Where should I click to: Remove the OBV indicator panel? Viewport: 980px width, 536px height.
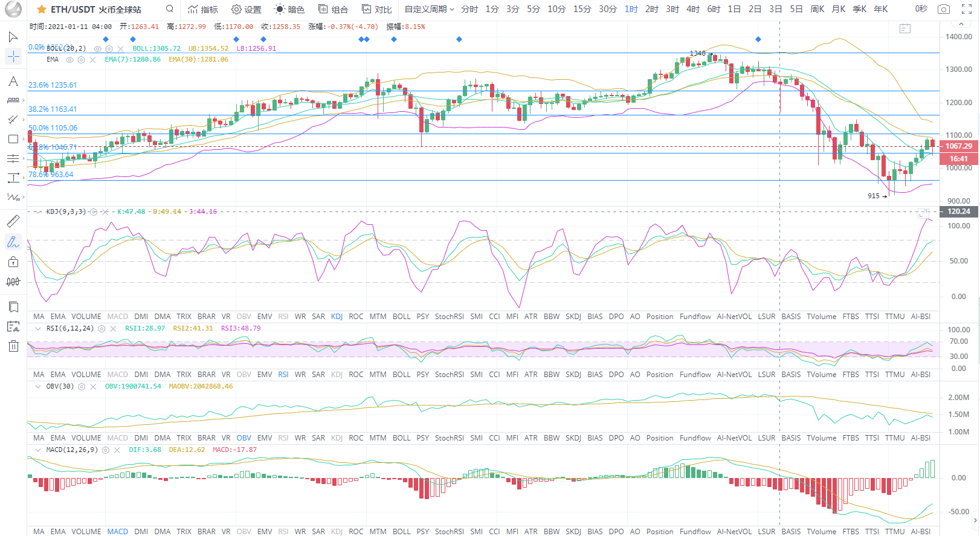click(x=93, y=387)
